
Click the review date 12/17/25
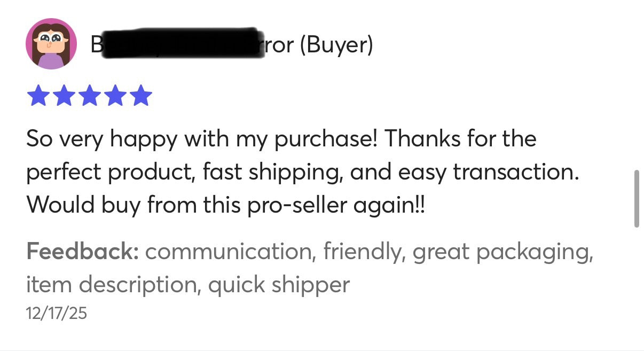56,313
